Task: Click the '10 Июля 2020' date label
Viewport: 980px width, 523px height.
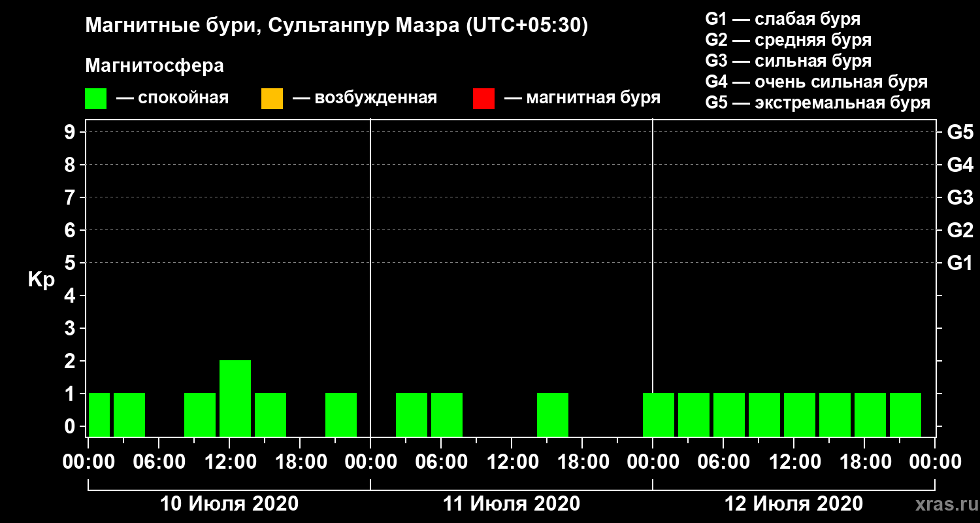Action: [229, 504]
